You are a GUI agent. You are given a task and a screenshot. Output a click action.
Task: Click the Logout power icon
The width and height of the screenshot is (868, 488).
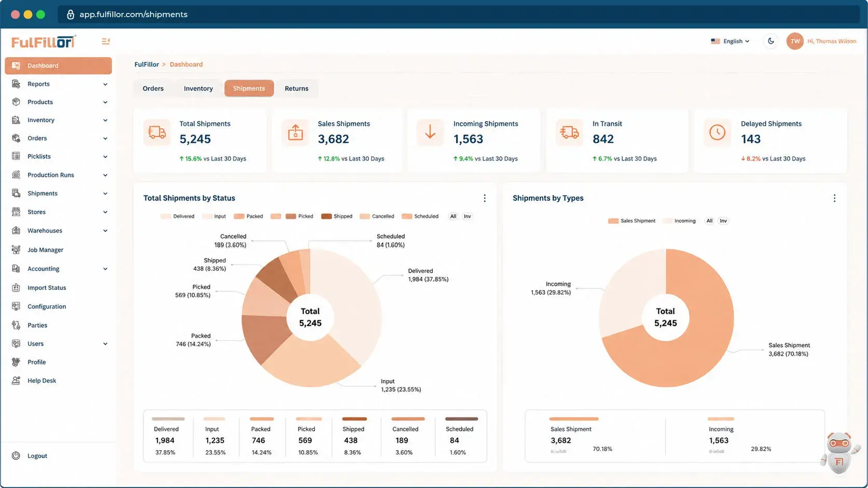coord(16,456)
